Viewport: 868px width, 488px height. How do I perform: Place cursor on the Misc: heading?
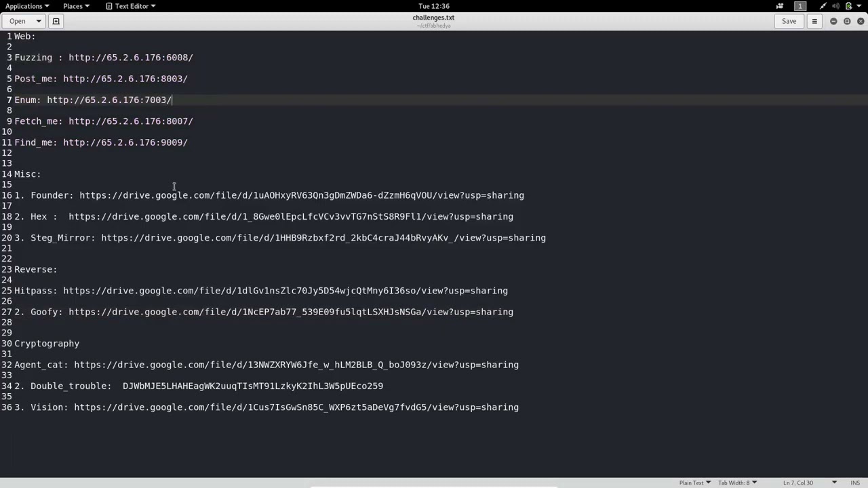pyautogui.click(x=28, y=174)
